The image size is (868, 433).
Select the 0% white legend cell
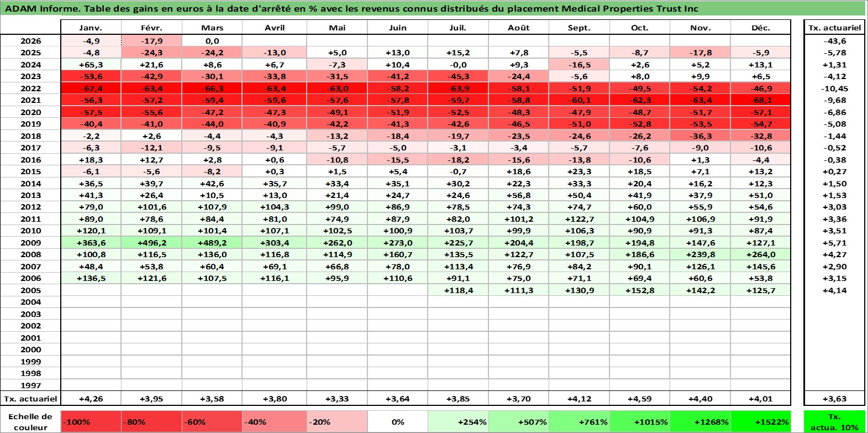(x=398, y=421)
